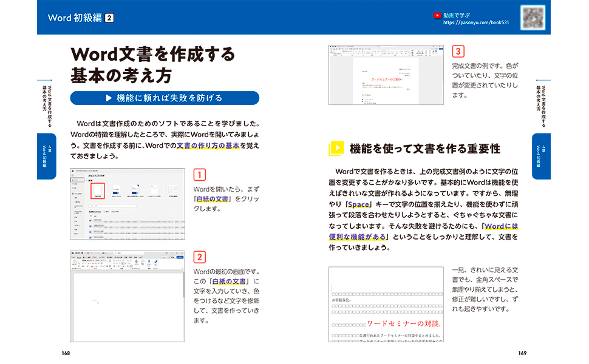
Task: Open the Word start screen screenshot
Action: [128, 204]
